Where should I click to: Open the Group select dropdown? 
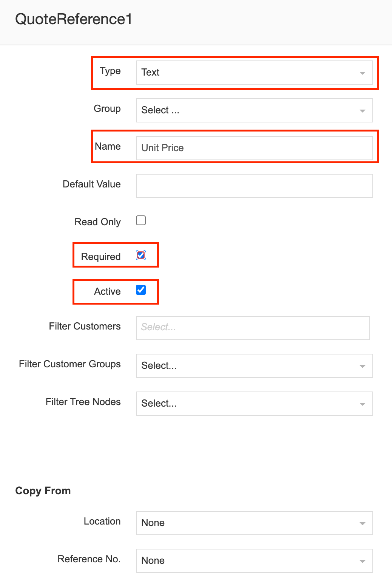point(249,110)
